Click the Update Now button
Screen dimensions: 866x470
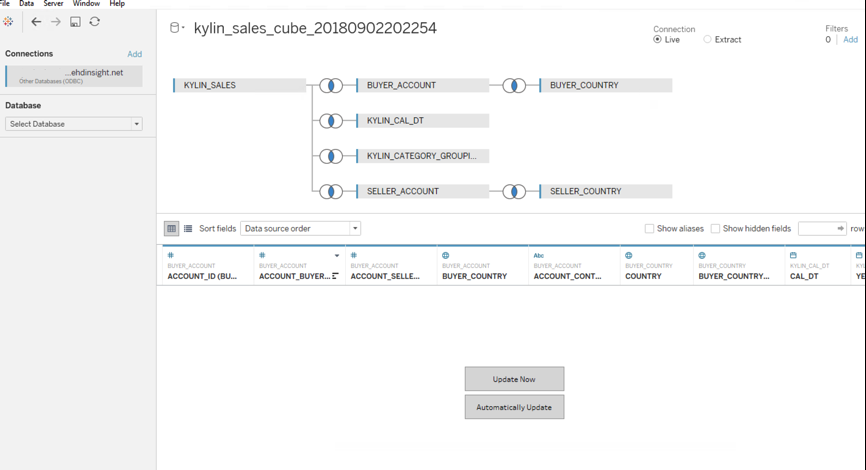pos(514,379)
